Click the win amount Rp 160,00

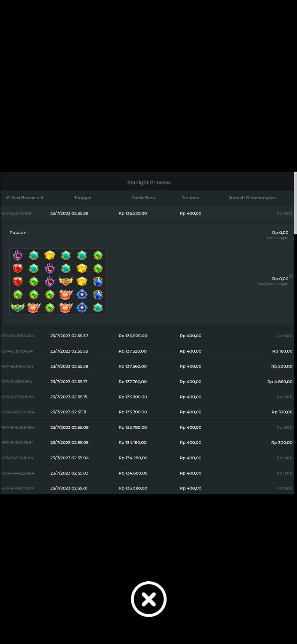pyautogui.click(x=282, y=351)
